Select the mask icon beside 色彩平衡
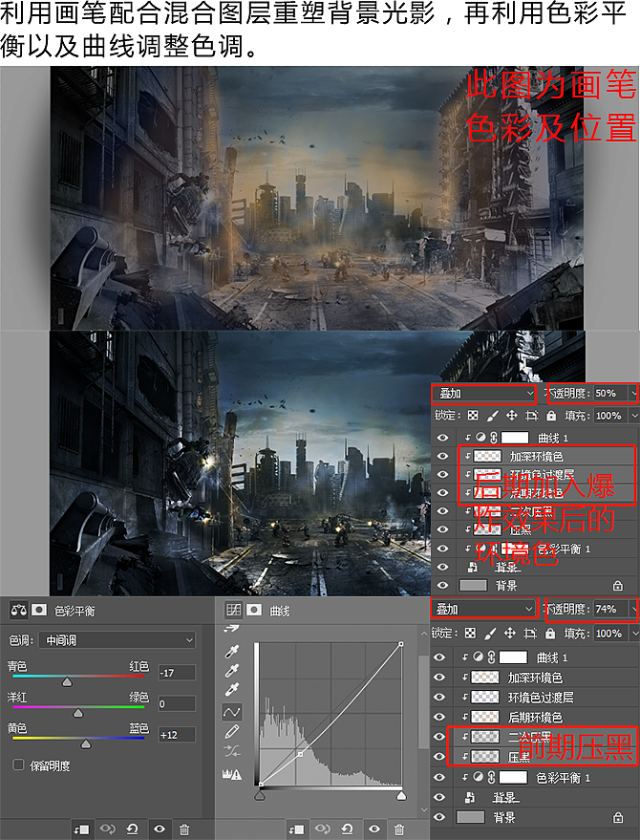640x840 pixels. tap(39, 611)
